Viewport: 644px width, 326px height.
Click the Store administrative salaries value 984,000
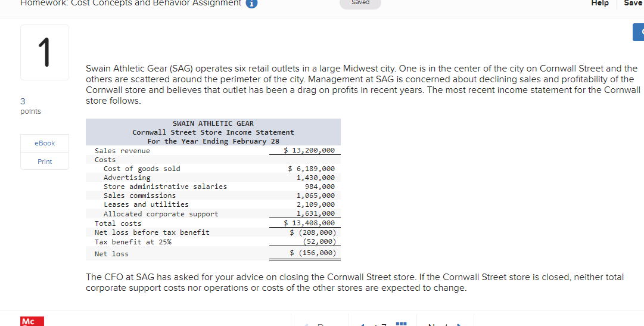[319, 187]
